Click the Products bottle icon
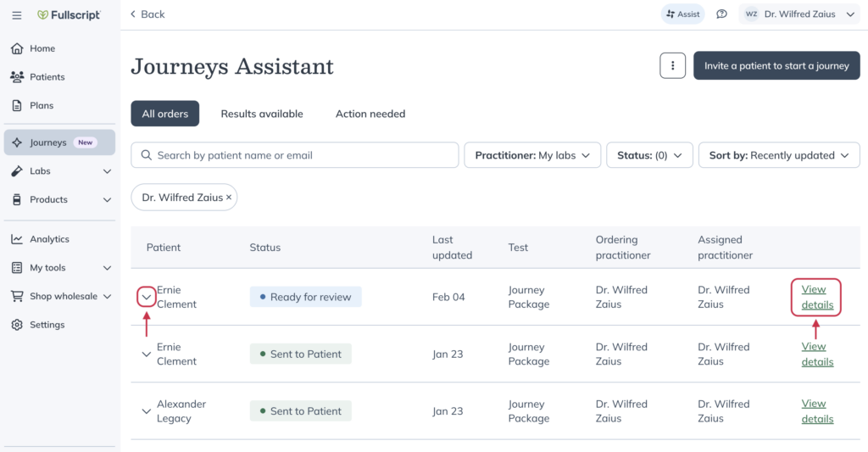Image resolution: width=868 pixels, height=452 pixels. [17, 199]
